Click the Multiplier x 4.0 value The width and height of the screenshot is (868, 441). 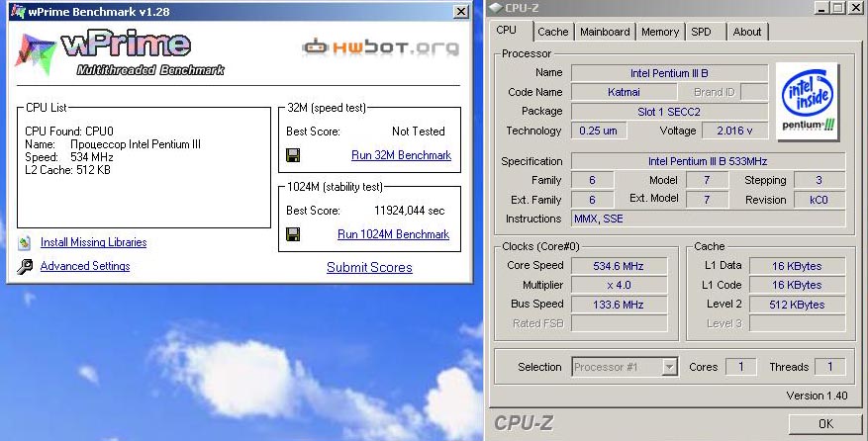[x=619, y=285]
